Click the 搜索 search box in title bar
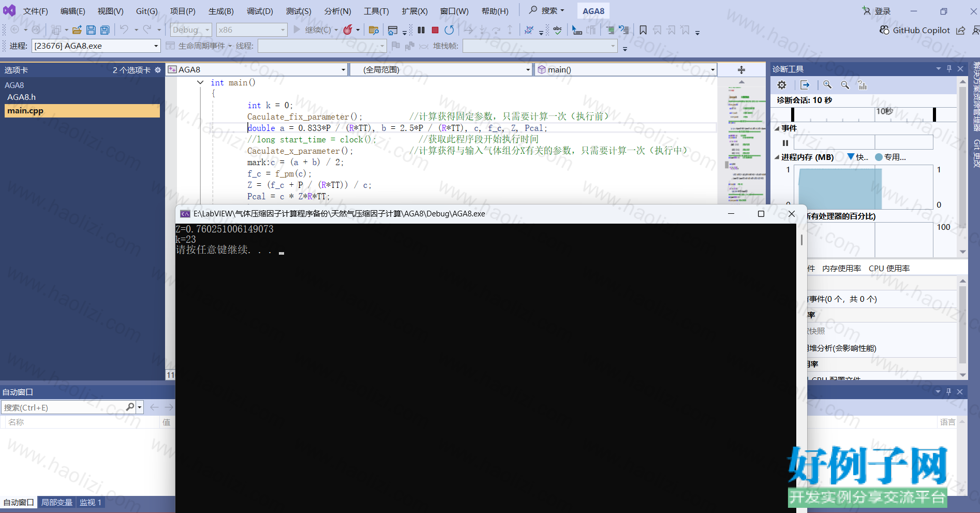The image size is (980, 513). [547, 10]
